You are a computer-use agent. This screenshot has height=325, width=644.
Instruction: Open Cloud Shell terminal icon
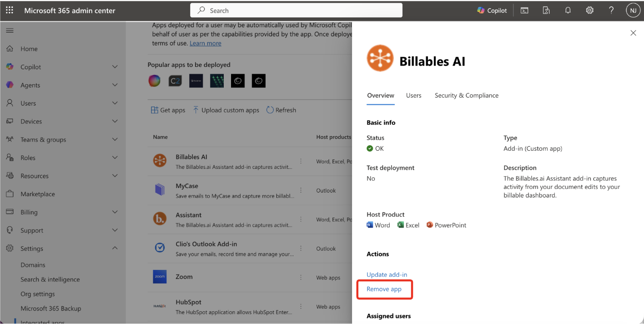[524, 10]
